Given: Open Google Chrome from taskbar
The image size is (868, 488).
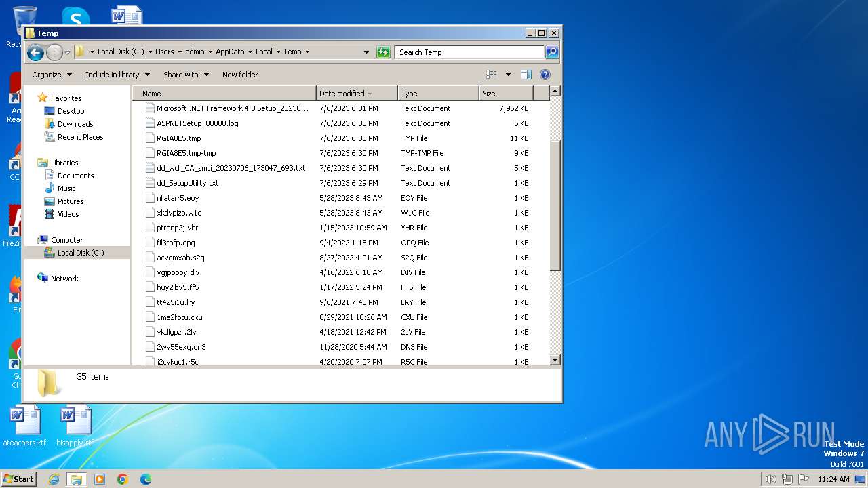Looking at the screenshot, I should click(x=123, y=479).
